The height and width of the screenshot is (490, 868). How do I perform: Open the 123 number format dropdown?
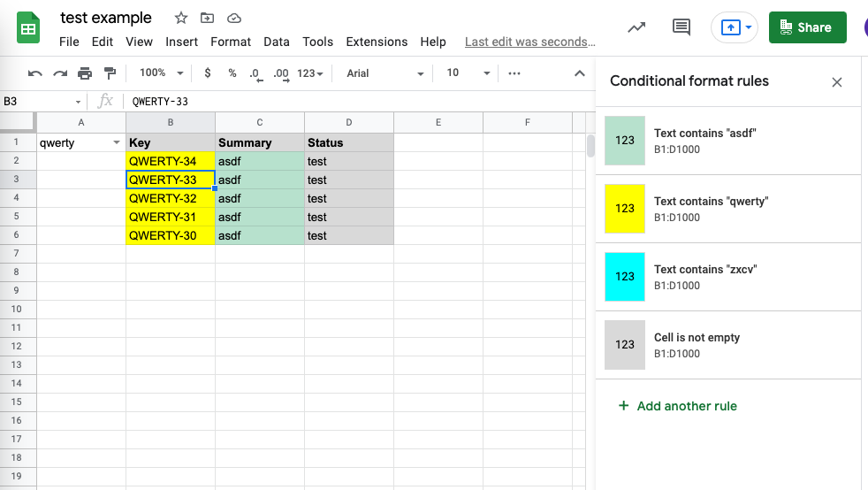(x=310, y=73)
